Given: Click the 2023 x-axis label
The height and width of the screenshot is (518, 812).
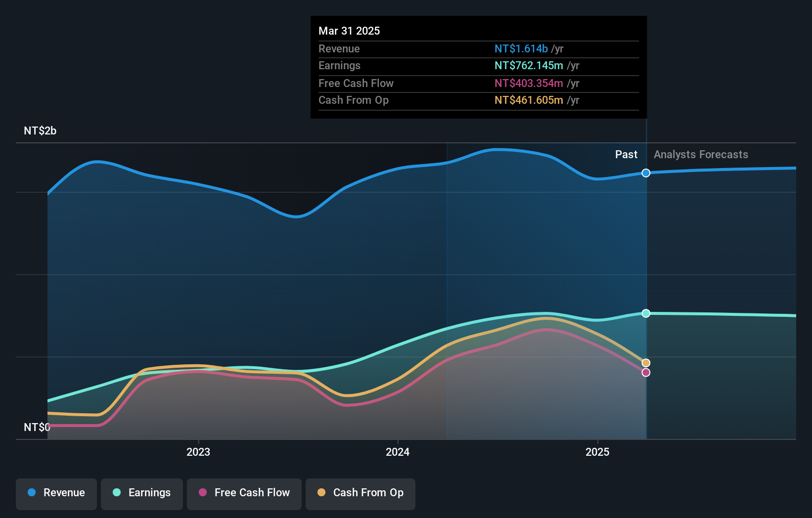Looking at the screenshot, I should [198, 452].
